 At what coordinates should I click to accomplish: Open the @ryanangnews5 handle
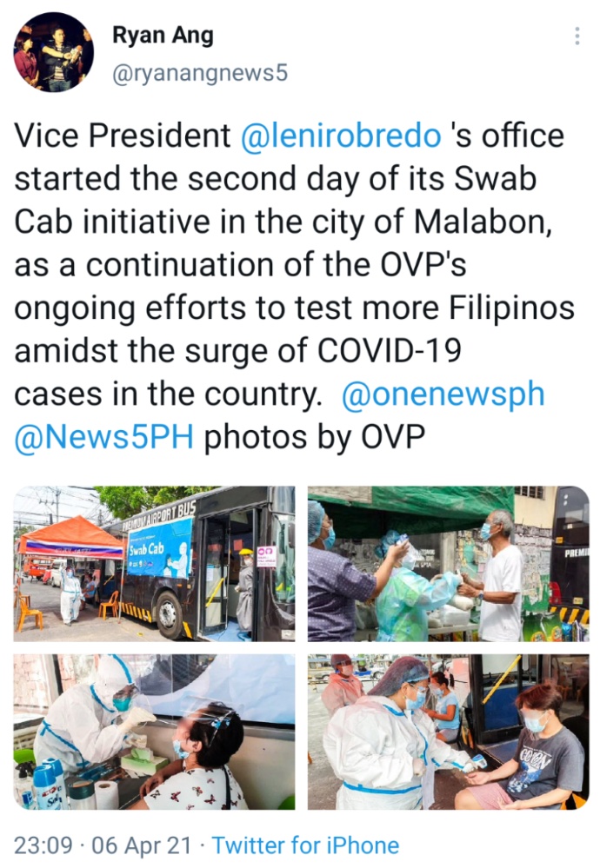click(x=200, y=73)
